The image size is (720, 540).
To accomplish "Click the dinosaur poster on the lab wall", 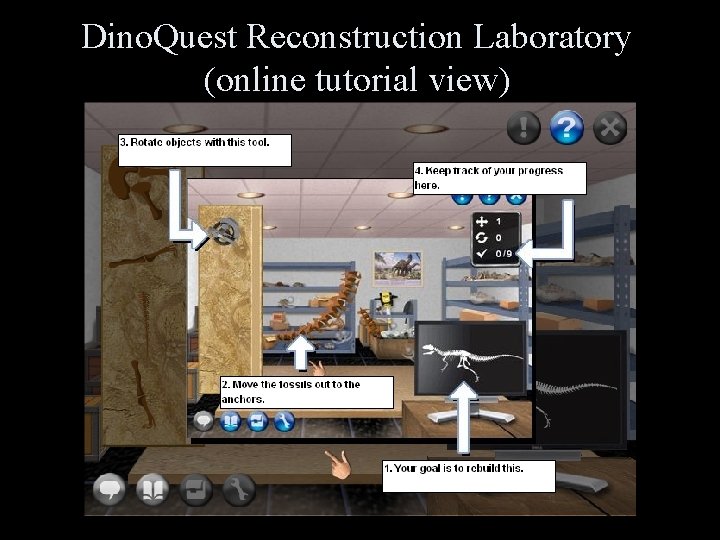I will tap(398, 268).
